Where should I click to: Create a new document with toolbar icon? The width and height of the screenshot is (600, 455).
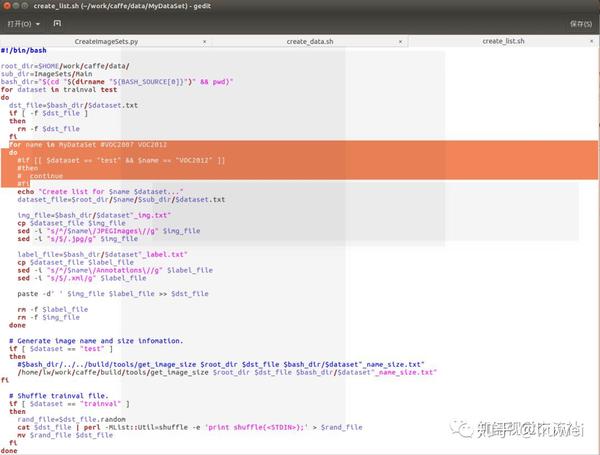57,24
